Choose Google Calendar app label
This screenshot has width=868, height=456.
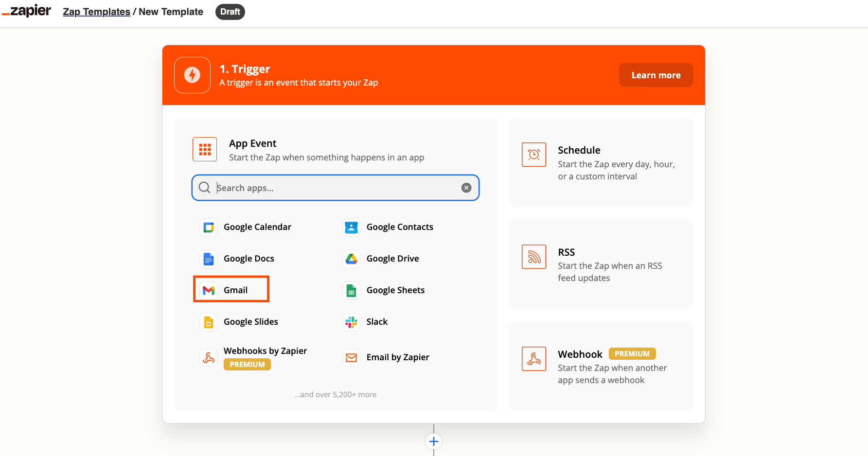[x=257, y=227]
